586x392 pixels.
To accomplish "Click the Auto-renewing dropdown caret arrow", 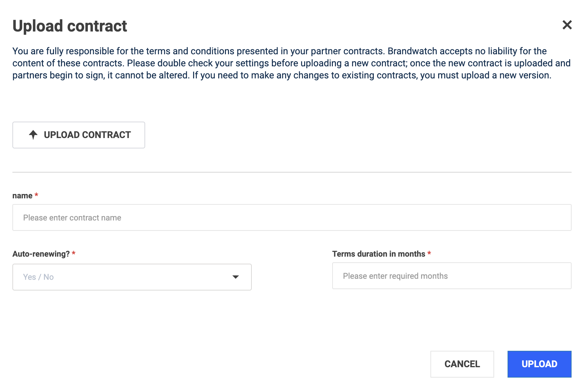I will 236,277.
